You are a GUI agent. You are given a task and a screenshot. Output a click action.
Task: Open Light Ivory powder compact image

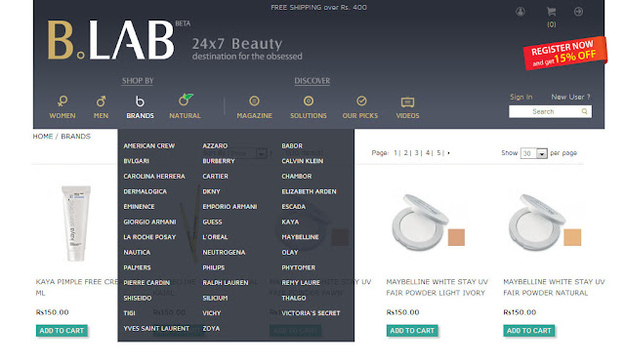pyautogui.click(x=420, y=222)
